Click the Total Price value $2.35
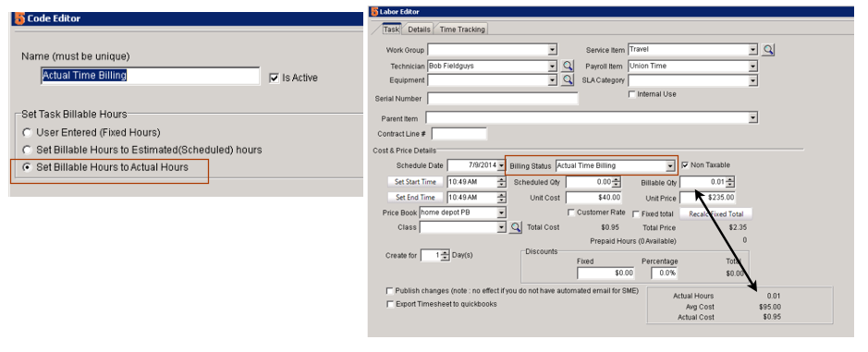 pyautogui.click(x=738, y=227)
